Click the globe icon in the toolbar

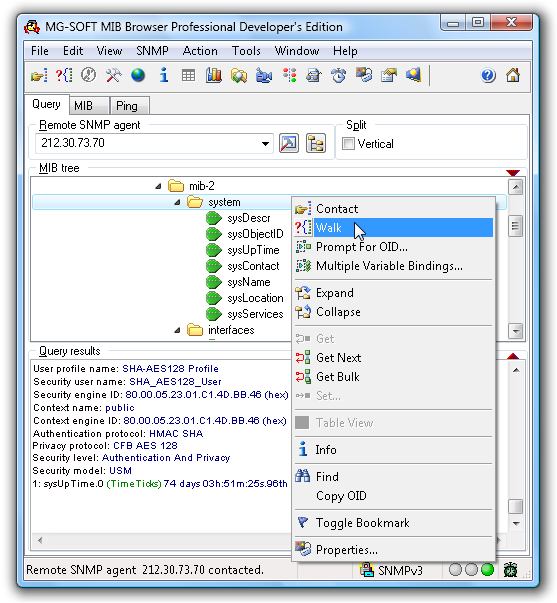138,75
